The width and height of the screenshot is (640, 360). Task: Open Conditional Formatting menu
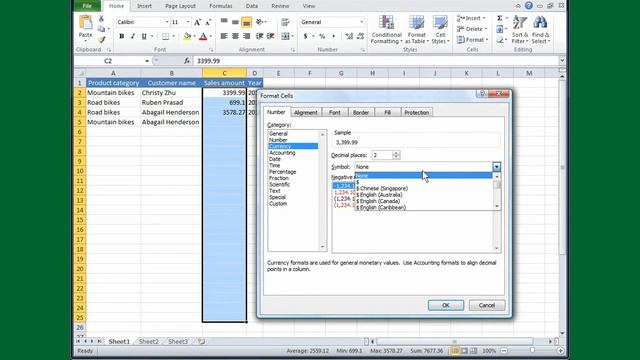[386, 29]
